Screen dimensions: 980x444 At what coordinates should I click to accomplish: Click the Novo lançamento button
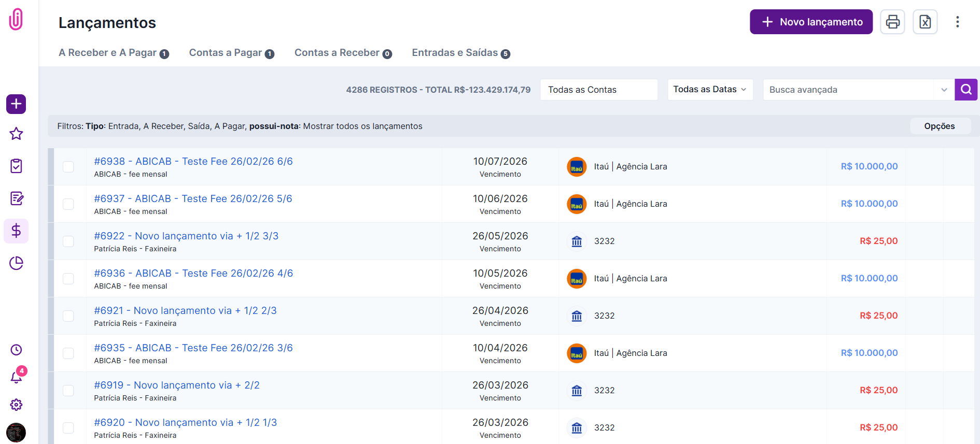coord(811,22)
